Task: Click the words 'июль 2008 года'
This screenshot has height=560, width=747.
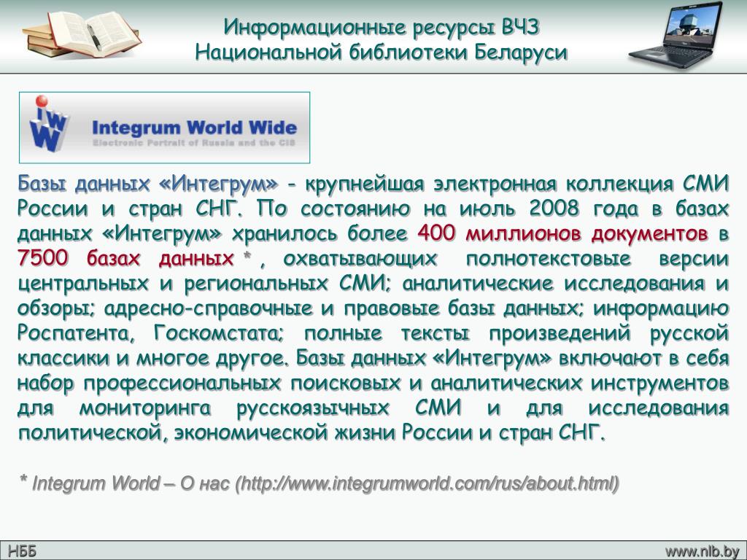Action: tap(549, 209)
